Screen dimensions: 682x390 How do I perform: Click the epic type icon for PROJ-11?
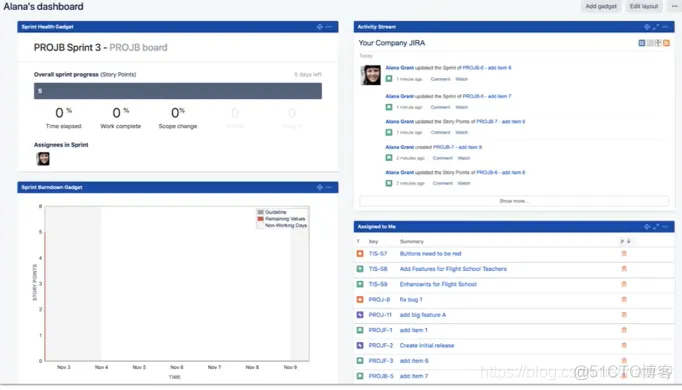(x=360, y=315)
